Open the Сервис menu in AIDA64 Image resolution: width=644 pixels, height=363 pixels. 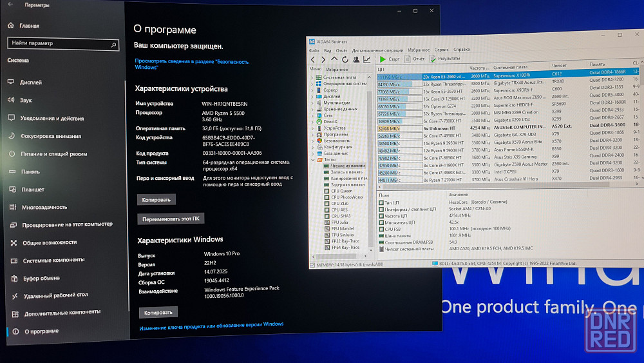point(442,50)
